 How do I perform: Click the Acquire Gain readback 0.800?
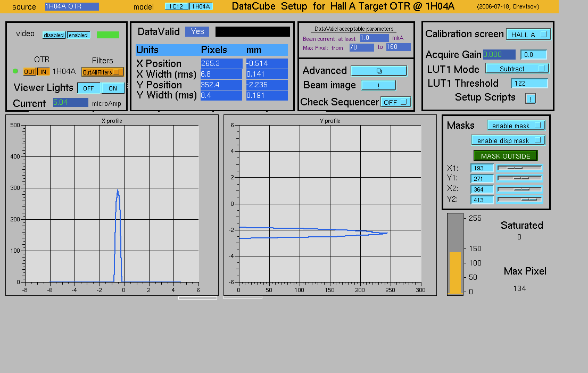(499, 55)
